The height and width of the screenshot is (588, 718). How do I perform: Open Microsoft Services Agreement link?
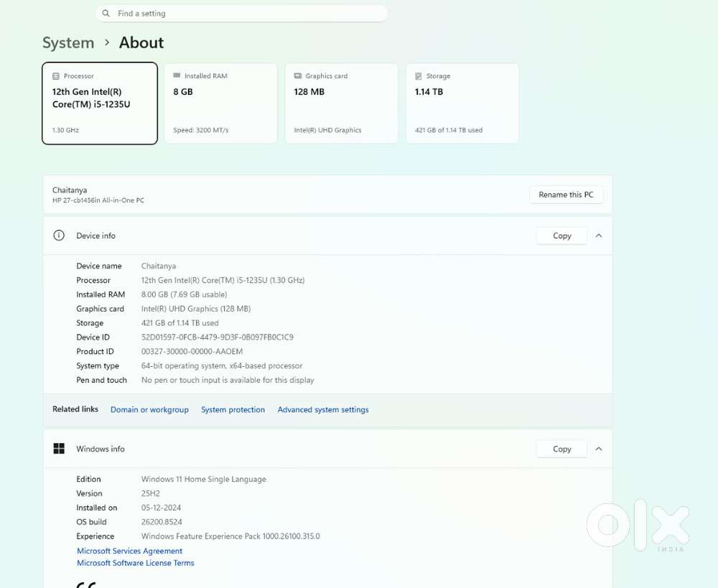point(129,551)
